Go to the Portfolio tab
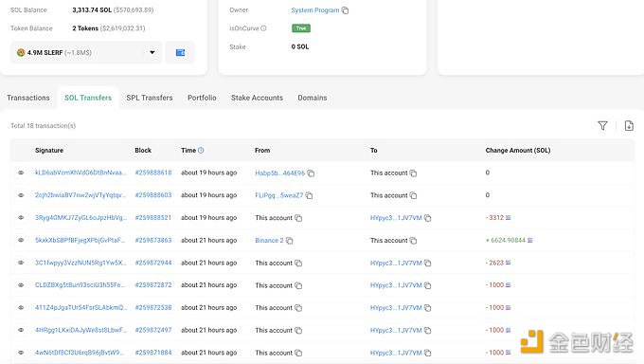 click(x=202, y=98)
